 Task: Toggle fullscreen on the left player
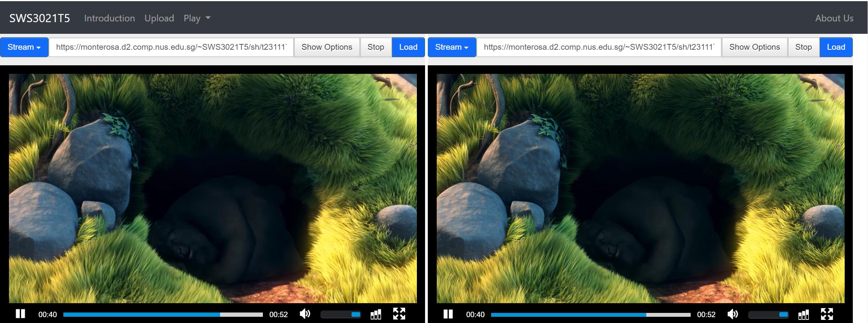coord(399,314)
